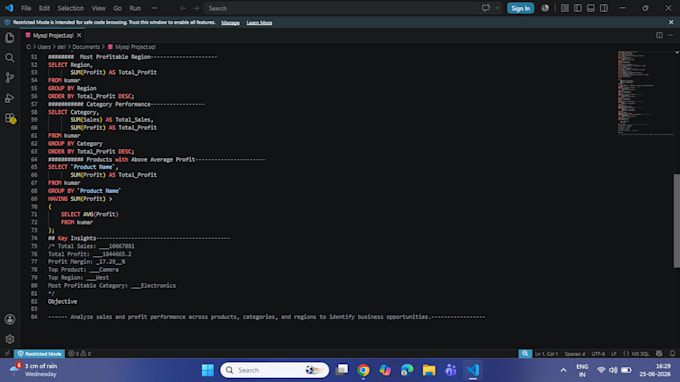
Task: Show hidden system tray icons
Action: click(x=563, y=370)
